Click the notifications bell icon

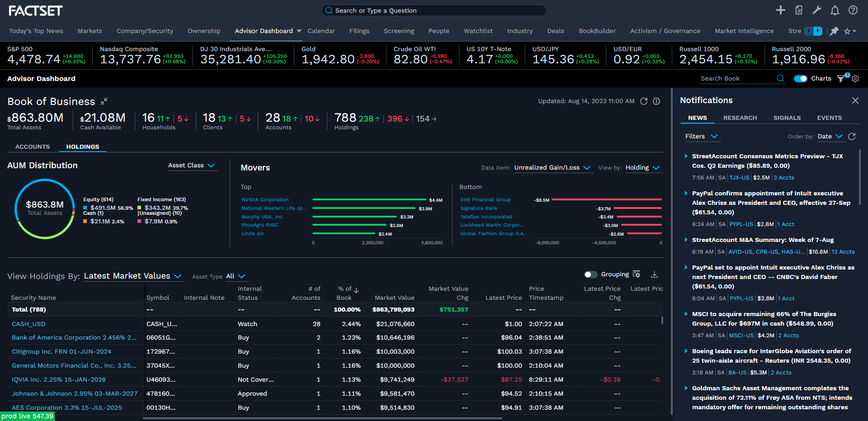[835, 10]
